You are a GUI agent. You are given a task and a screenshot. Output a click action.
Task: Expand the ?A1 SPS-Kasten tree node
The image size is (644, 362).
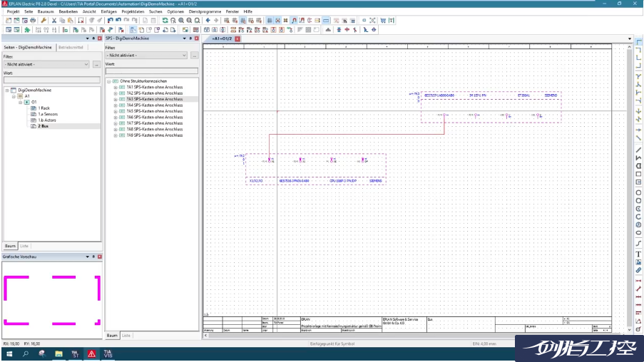coord(116,88)
